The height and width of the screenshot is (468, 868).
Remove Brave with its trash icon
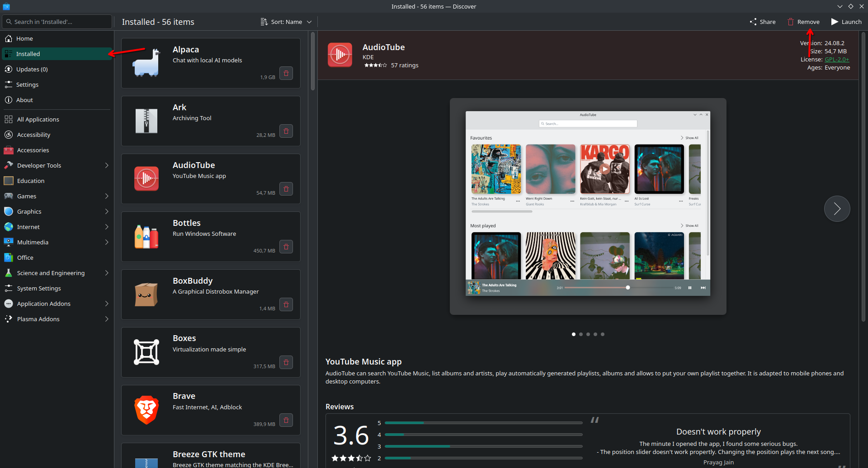[286, 420]
